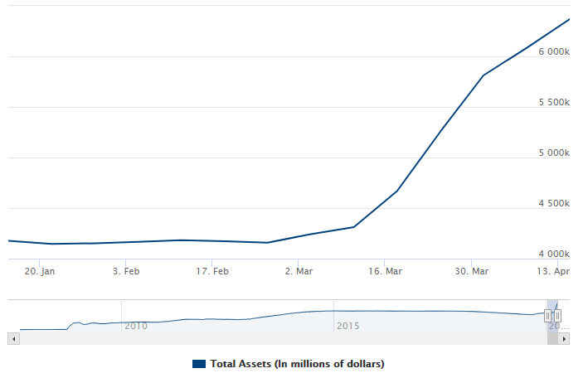Click the 20. Jan x-axis label

pos(40,270)
